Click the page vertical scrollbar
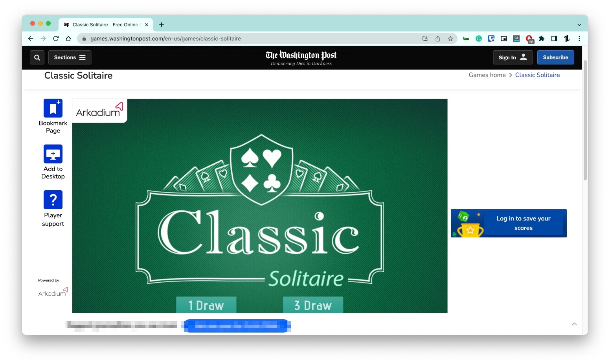 (585, 120)
